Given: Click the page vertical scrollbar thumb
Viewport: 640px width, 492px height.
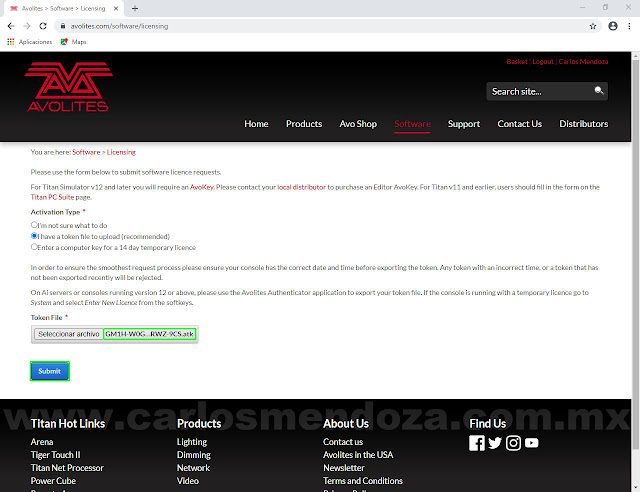Looking at the screenshot, I should pyautogui.click(x=636, y=253).
